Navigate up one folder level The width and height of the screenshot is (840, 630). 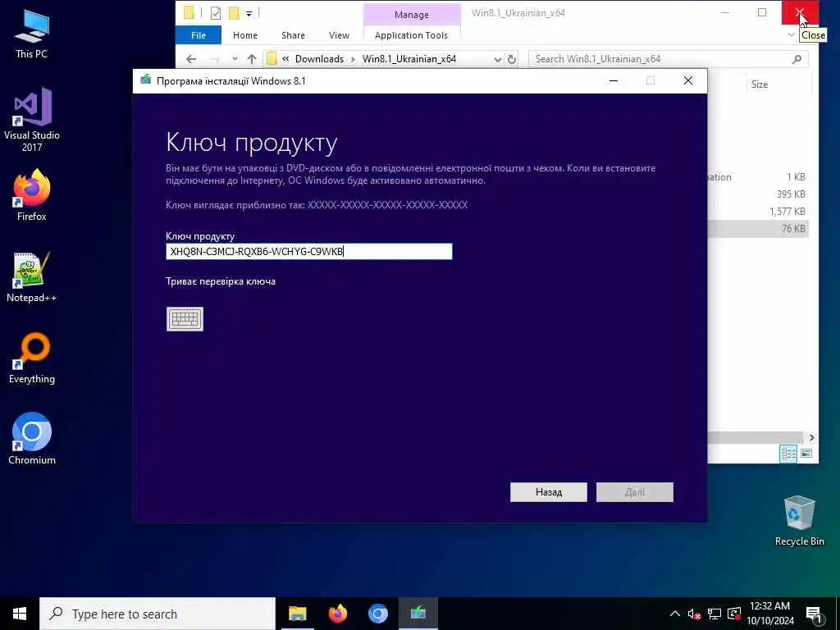tap(252, 59)
